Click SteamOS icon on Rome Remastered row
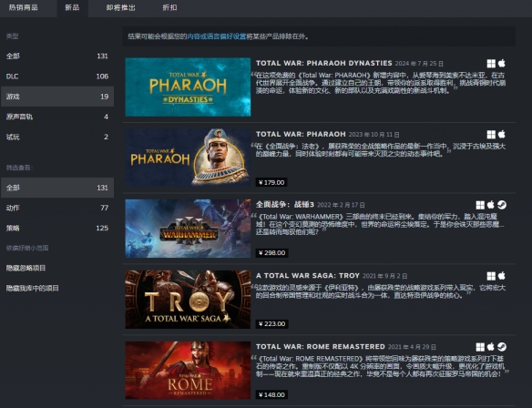Viewport: 532px width, 408px height. coord(502,347)
